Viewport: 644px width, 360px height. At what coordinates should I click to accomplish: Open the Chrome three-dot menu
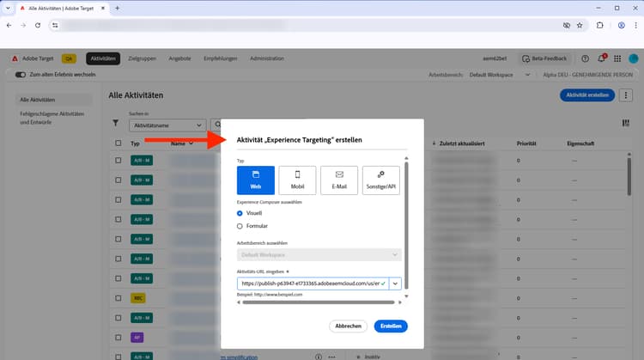tap(635, 26)
